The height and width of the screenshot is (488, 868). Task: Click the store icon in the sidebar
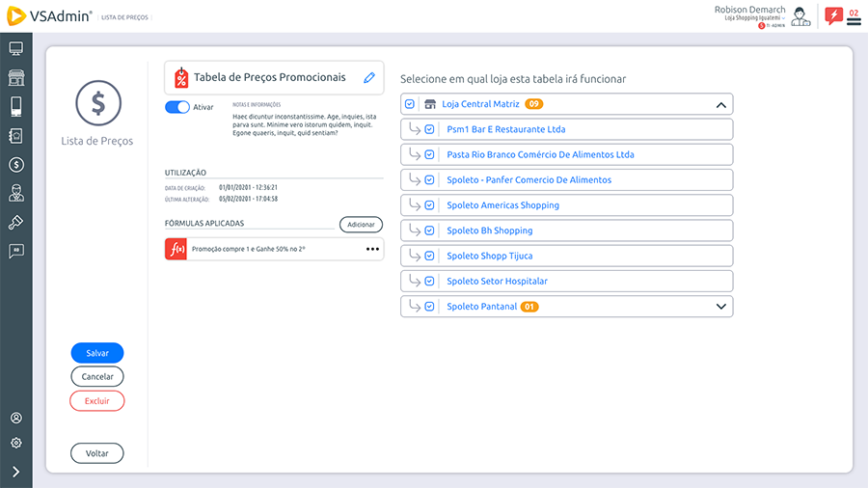point(16,78)
